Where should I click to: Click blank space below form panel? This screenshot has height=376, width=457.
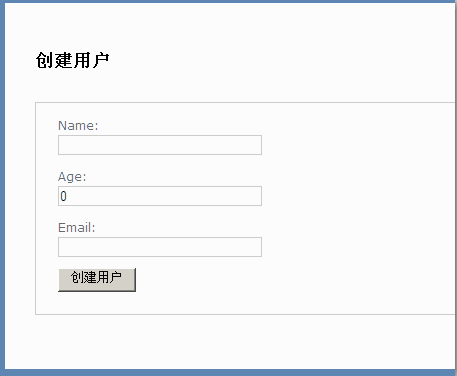tap(230, 342)
